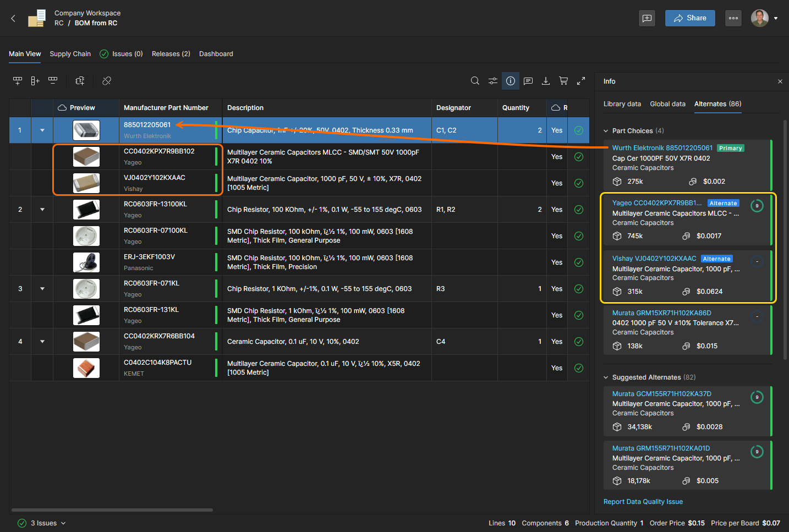
Task: Toggle the Info panel button
Action: (x=511, y=81)
